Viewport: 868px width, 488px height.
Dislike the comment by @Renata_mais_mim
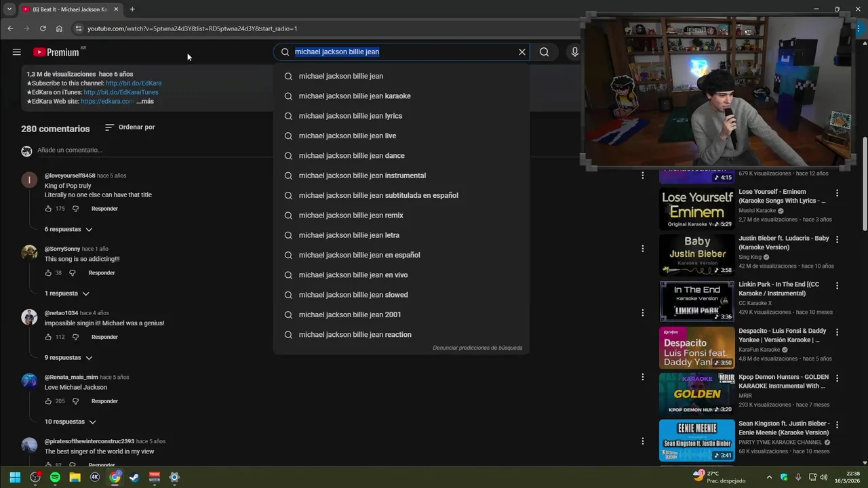click(x=75, y=401)
